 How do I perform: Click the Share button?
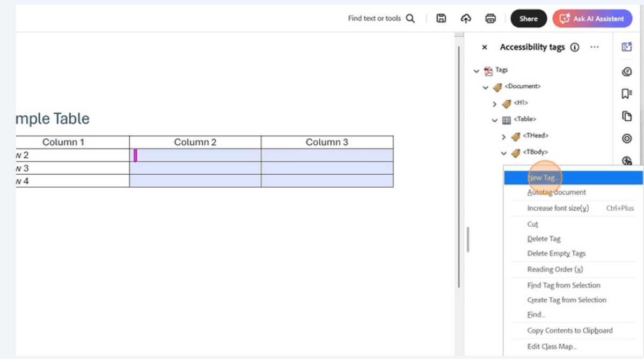tap(528, 18)
